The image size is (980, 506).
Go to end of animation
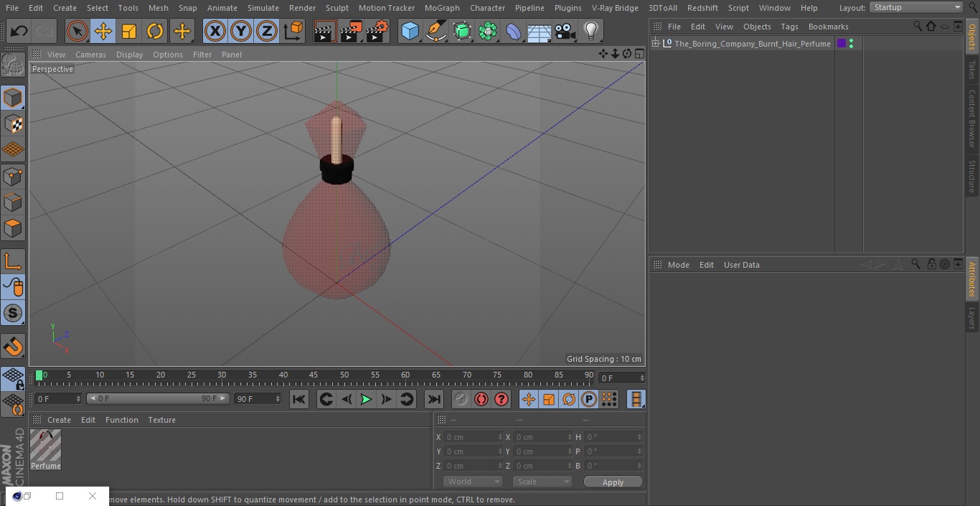click(x=434, y=399)
